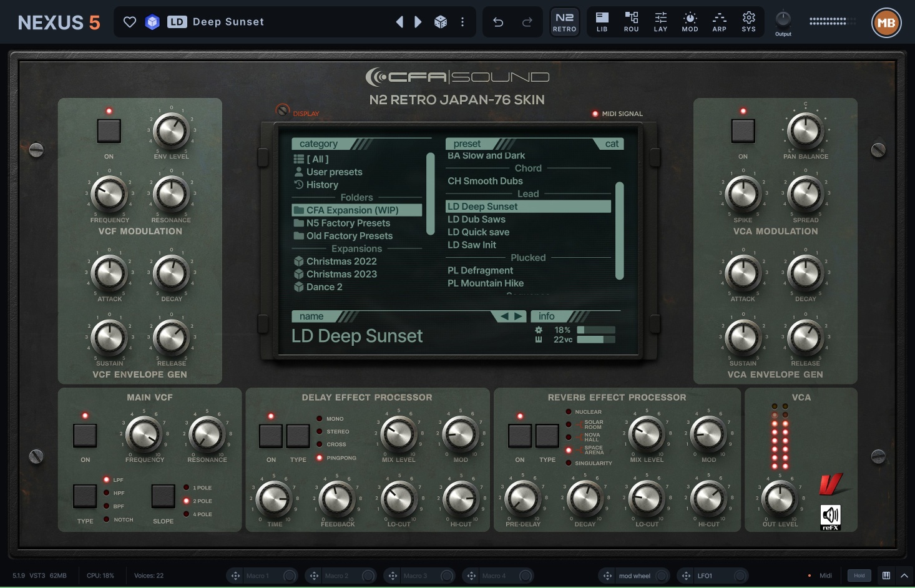Click the PAN BALANCE knob
The width and height of the screenshot is (915, 588).
pos(805,130)
